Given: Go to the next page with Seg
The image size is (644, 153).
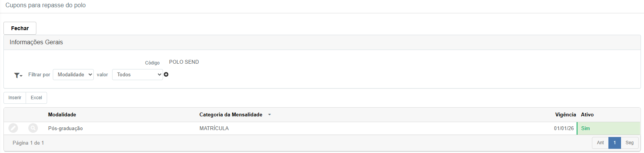Looking at the screenshot, I should tap(629, 143).
